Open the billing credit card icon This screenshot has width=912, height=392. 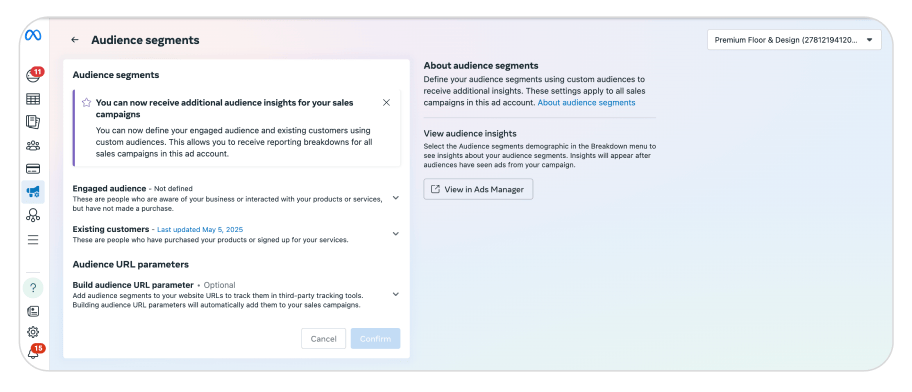[x=33, y=169]
